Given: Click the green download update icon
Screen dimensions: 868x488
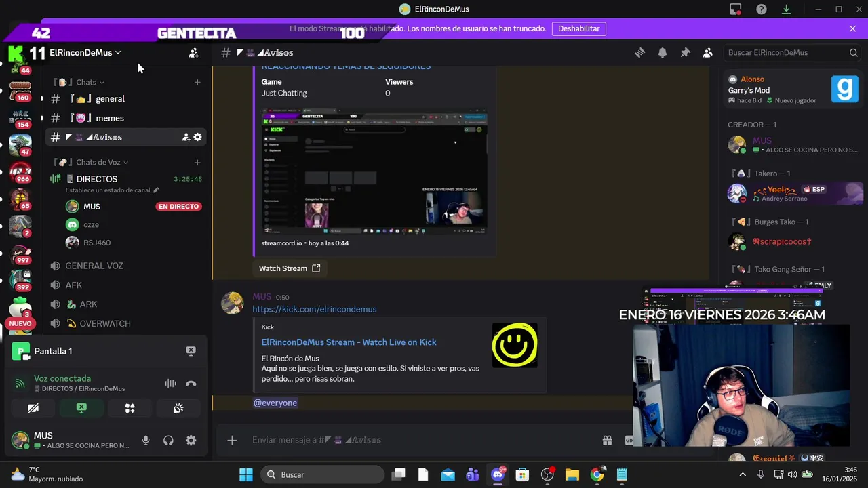Looking at the screenshot, I should pyautogui.click(x=787, y=9).
